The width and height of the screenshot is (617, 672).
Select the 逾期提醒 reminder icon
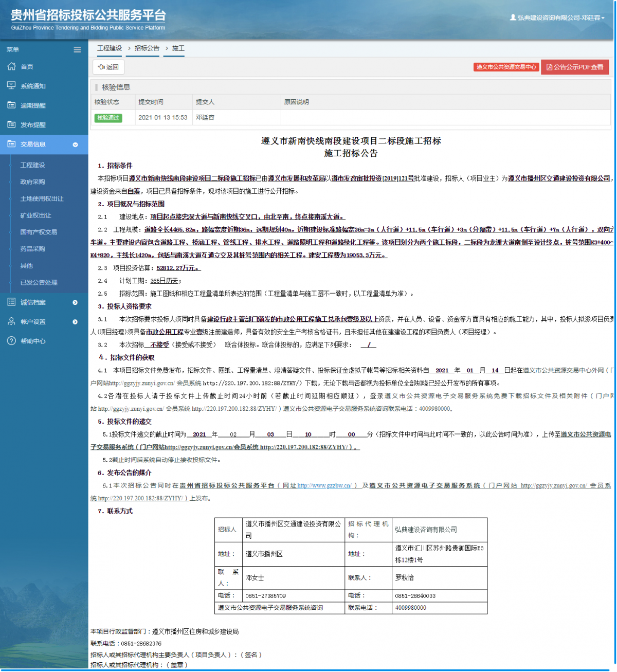[x=10, y=105]
